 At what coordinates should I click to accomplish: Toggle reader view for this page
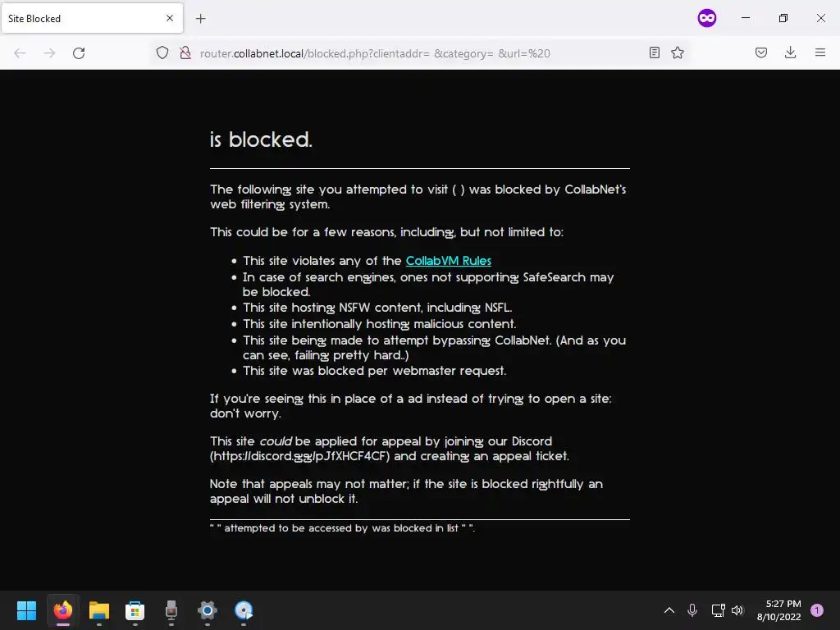click(654, 52)
